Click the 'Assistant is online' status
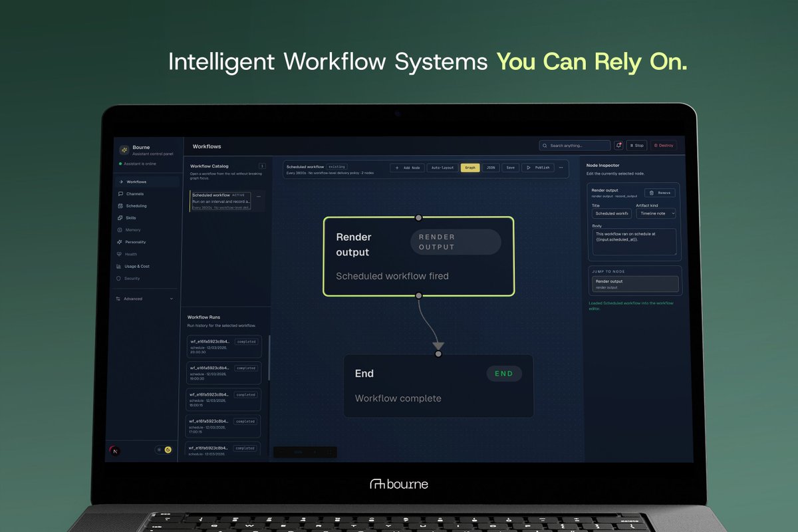798x532 pixels. click(x=138, y=164)
